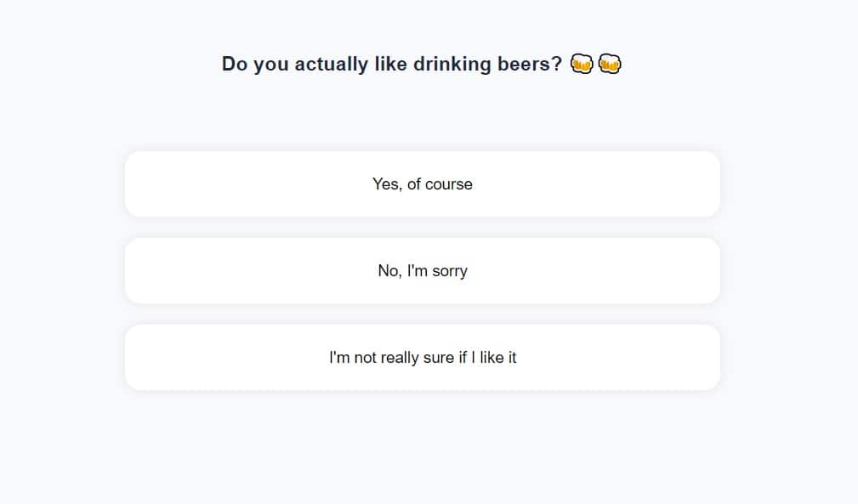Choose the apologetic "No" response
The image size is (858, 504).
tap(422, 271)
